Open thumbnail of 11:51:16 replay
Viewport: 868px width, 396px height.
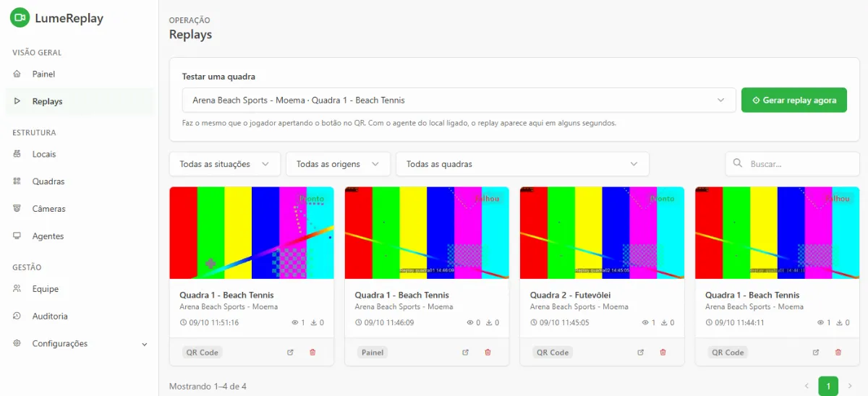tap(252, 233)
